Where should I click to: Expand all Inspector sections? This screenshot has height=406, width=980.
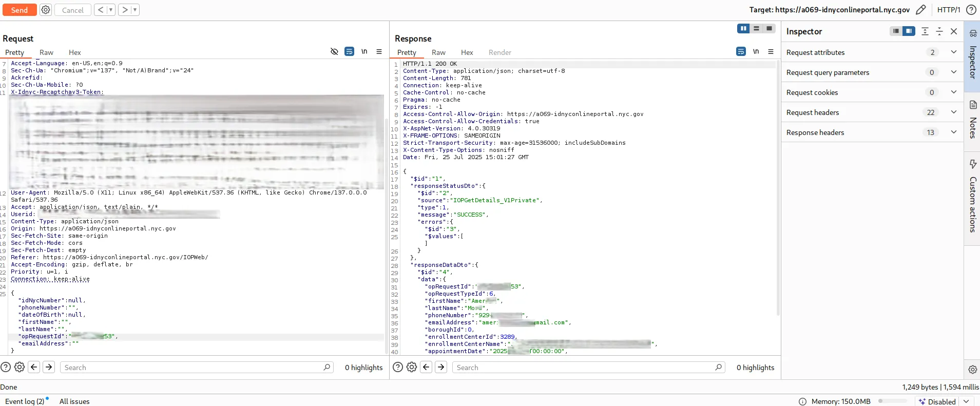tap(925, 31)
